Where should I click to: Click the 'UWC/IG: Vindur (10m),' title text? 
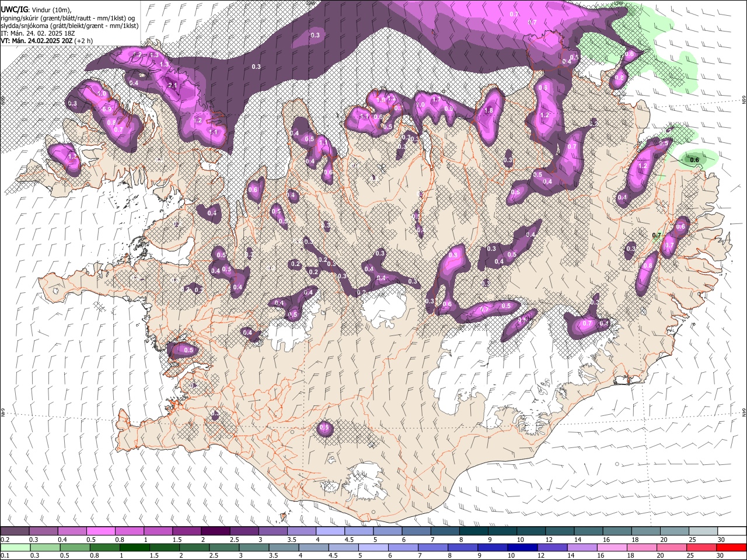[36, 9]
